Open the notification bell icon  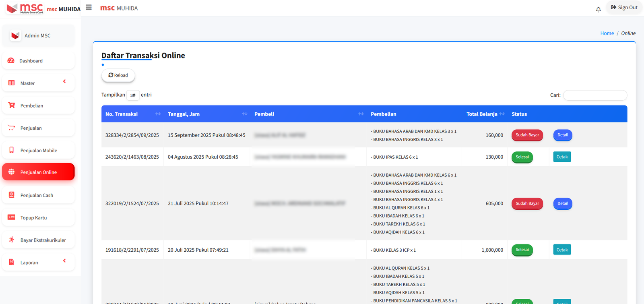598,9
